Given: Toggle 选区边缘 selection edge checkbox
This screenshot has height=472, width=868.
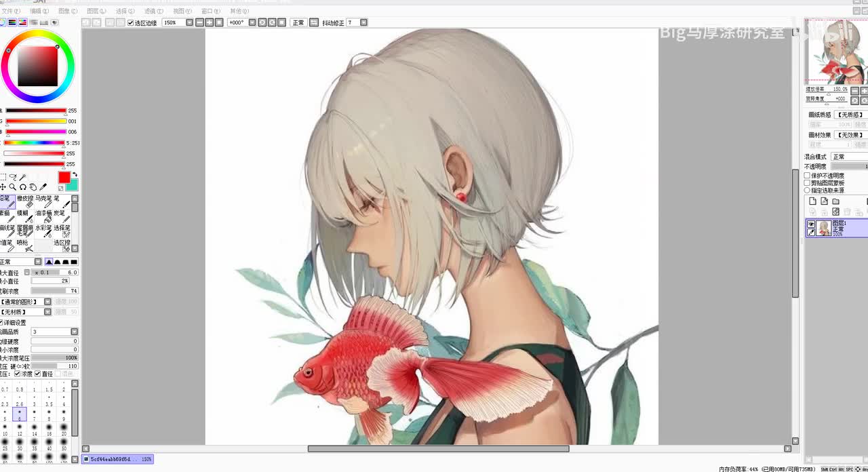Looking at the screenshot, I should click(131, 23).
